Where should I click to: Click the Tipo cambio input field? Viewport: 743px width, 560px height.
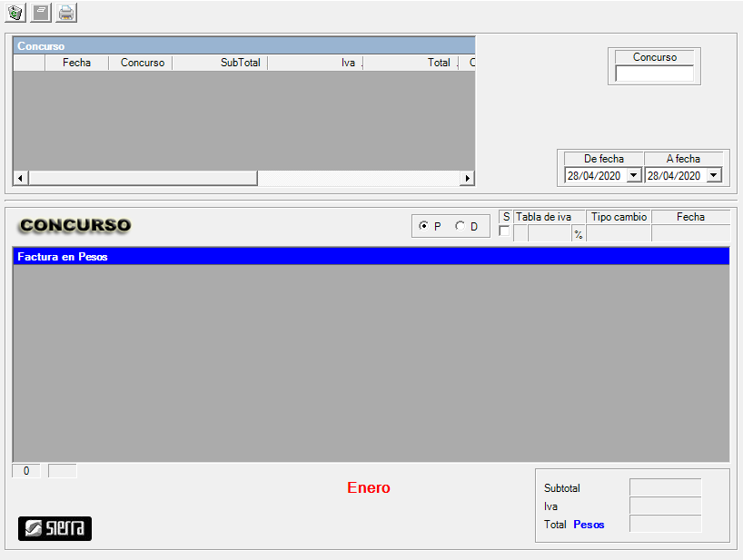(618, 234)
